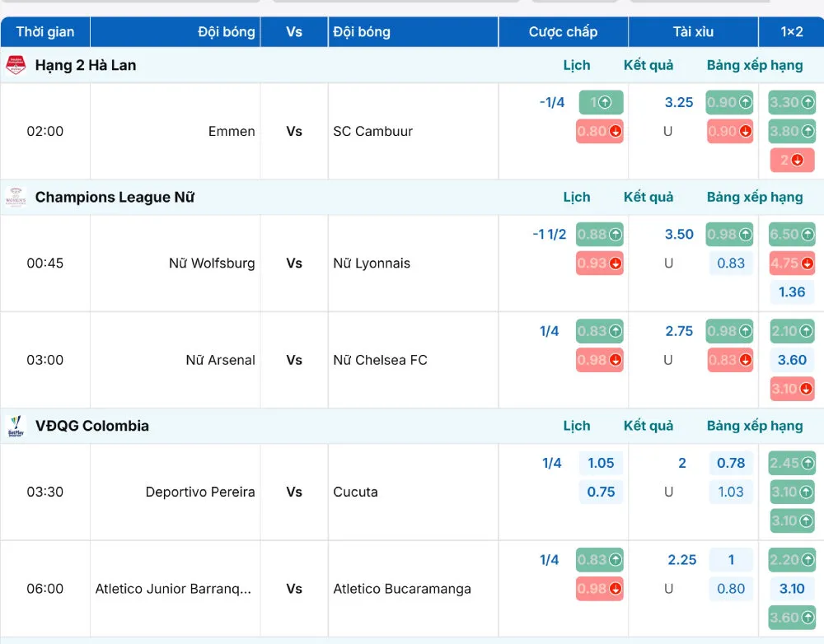Click the Champions League Nữ league logo

tap(16, 197)
